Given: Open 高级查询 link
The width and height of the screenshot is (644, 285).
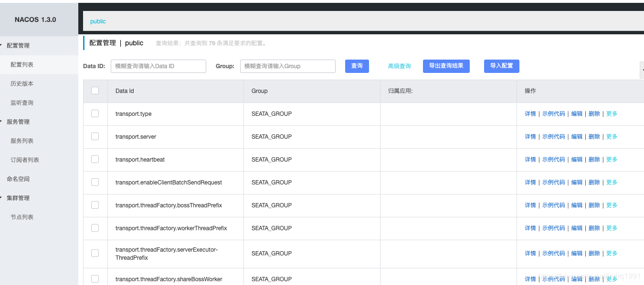Looking at the screenshot, I should click(400, 66).
